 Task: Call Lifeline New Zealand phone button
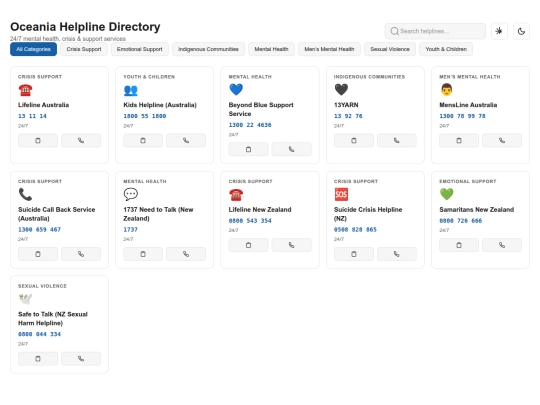291,245
